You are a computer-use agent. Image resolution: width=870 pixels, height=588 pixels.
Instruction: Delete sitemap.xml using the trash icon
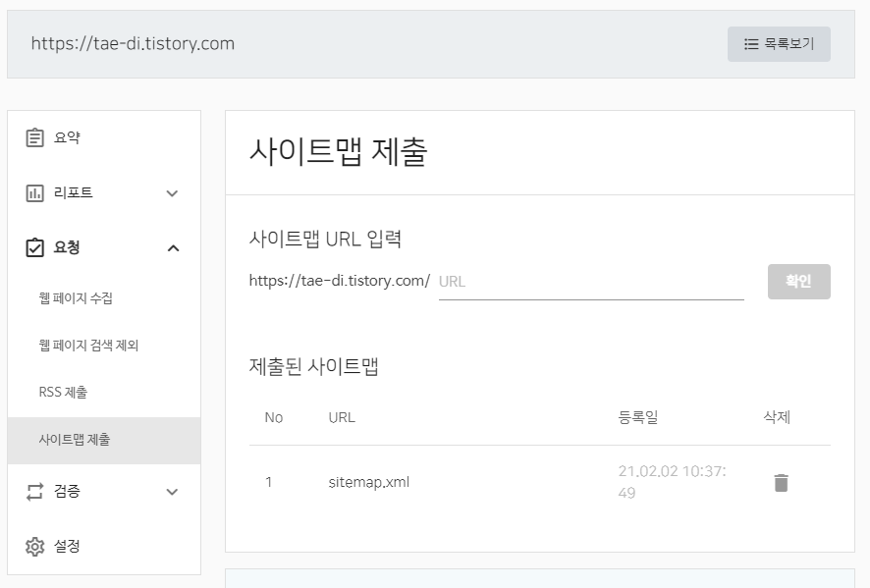click(x=781, y=482)
